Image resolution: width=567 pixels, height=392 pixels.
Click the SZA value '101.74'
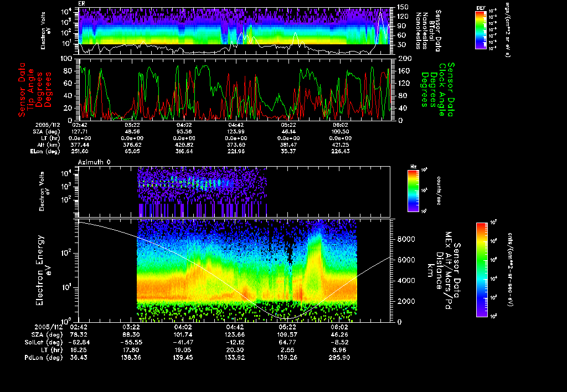[x=183, y=335]
